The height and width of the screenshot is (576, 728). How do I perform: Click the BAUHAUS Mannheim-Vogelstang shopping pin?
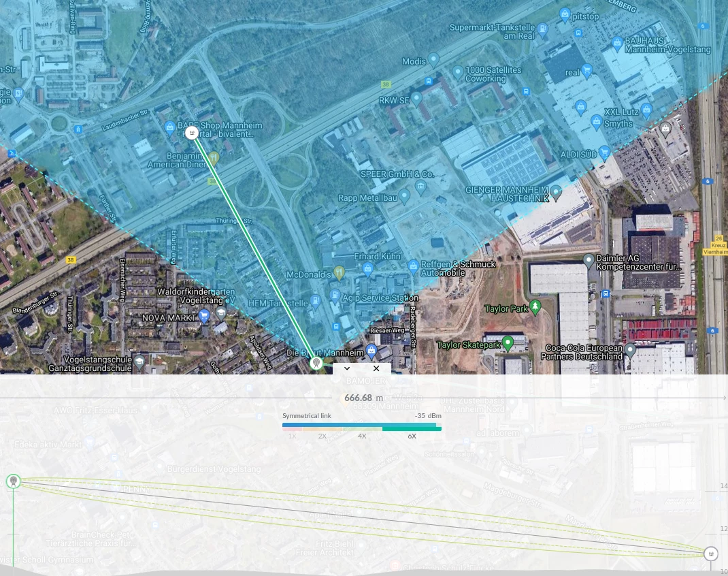pyautogui.click(x=617, y=43)
